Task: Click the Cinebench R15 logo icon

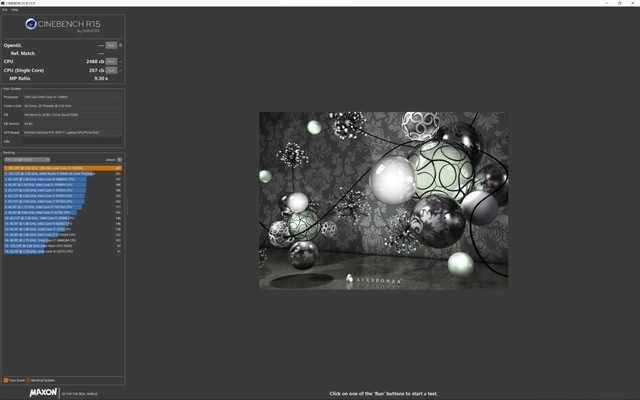Action: click(x=33, y=24)
